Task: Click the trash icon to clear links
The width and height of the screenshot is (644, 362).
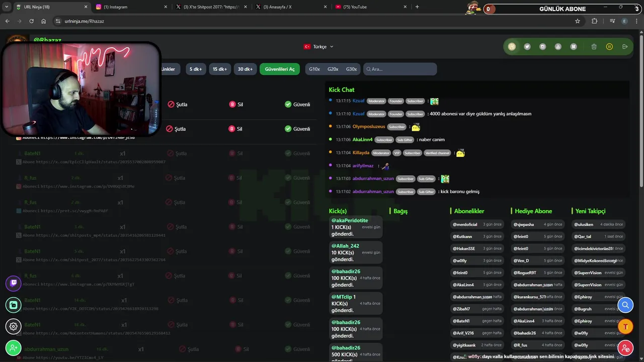Action: click(594, 47)
